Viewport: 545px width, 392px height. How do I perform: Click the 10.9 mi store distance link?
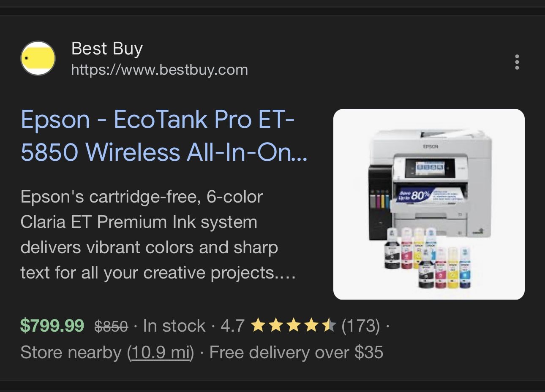coord(161,352)
